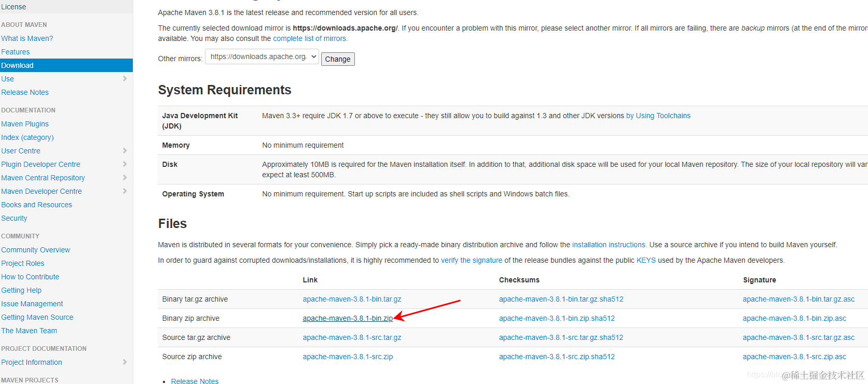Open by Using Toolchains link

658,116
